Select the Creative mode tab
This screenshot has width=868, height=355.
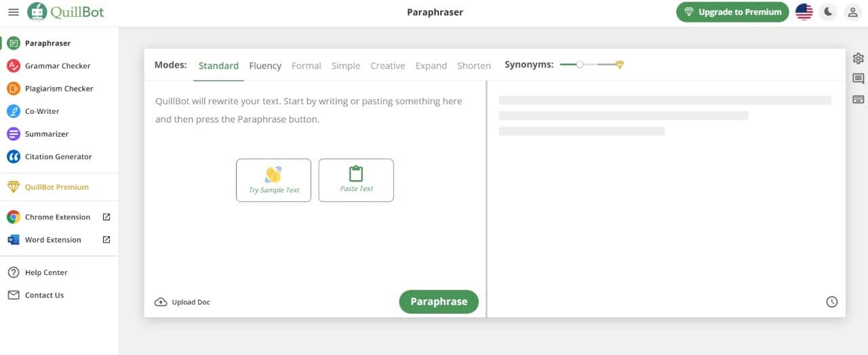(x=388, y=66)
